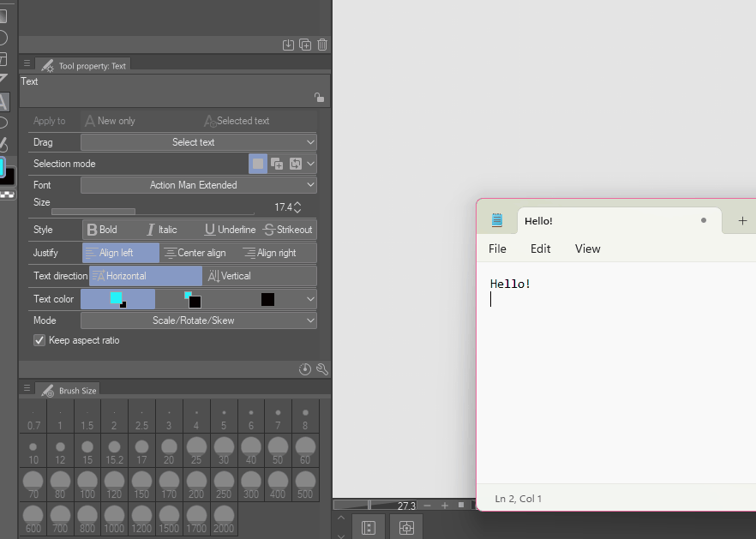Switch to the Hello! tab in Notepad
Screen dimensions: 756x539
[538, 220]
